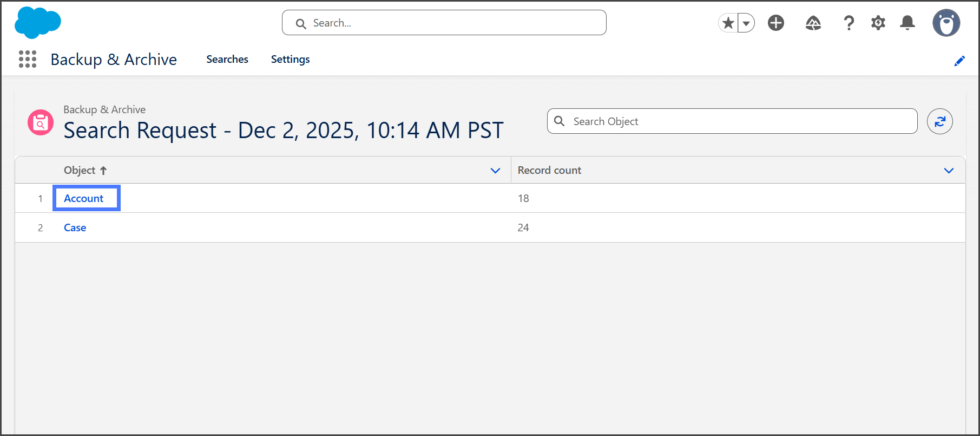Open the Trailhead guidance icon
Image resolution: width=980 pixels, height=436 pixels.
[x=813, y=23]
